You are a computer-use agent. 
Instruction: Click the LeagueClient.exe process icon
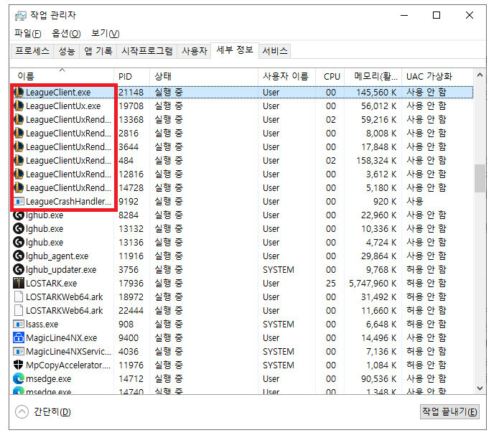[19, 93]
